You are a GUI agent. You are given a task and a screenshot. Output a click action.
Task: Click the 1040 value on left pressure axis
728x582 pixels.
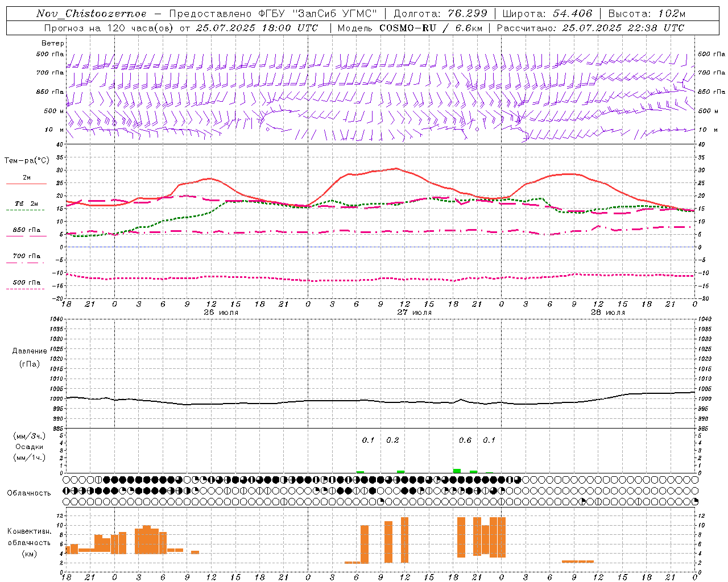click(57, 319)
